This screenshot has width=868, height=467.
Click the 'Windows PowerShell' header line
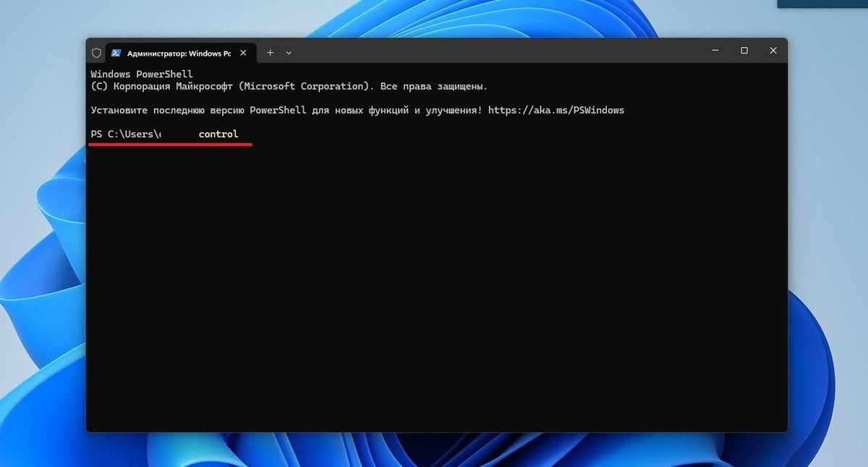tap(142, 74)
